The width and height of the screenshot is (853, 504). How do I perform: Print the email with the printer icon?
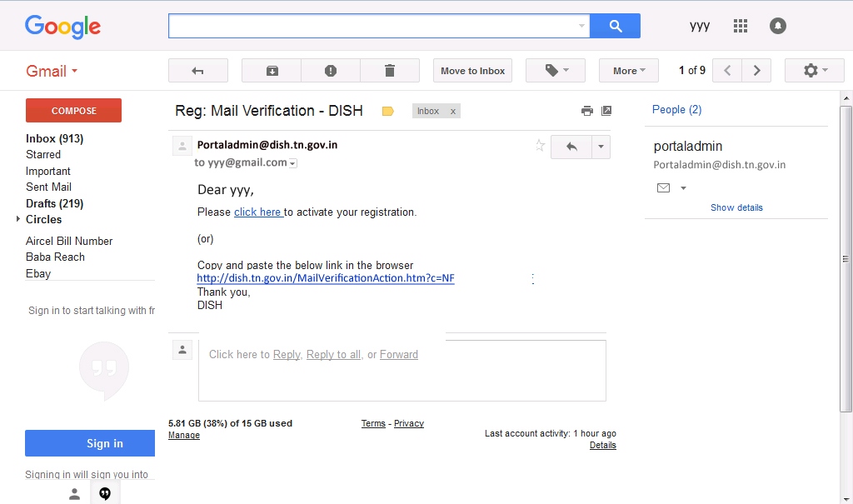[x=587, y=111]
